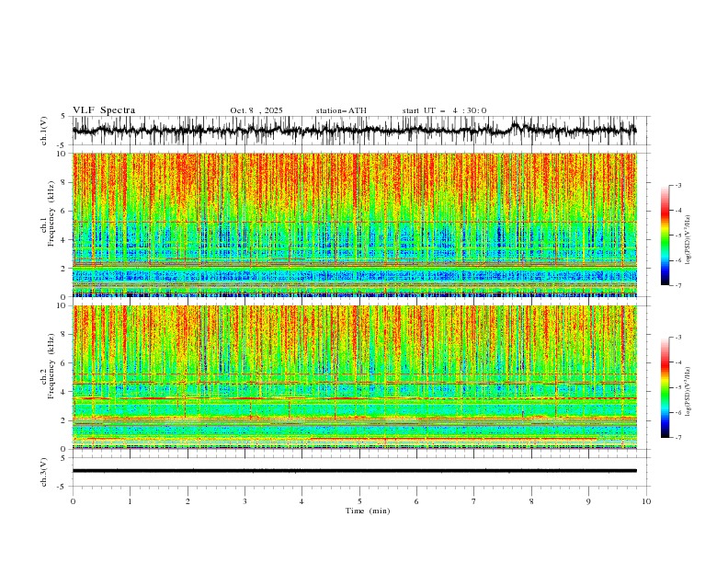728x563 pixels.
Task: Click the '8' kHz tick of ch.2 spectrogram
Action: pos(63,334)
